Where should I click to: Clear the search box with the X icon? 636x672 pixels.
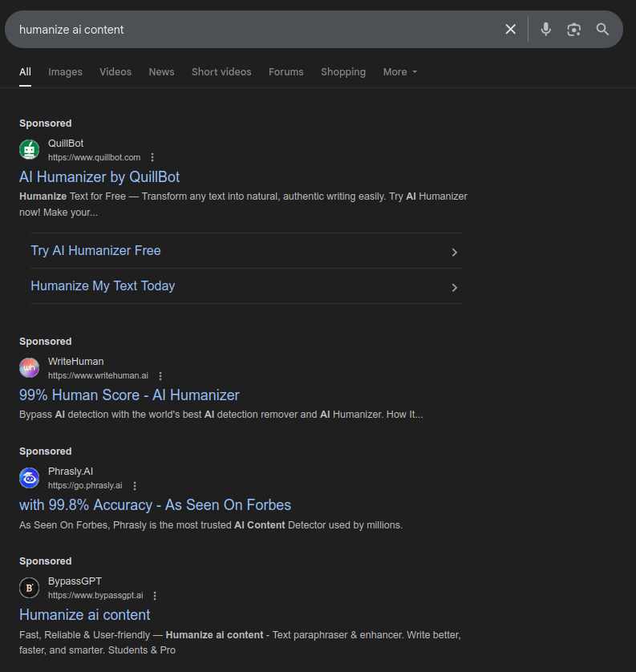point(510,29)
